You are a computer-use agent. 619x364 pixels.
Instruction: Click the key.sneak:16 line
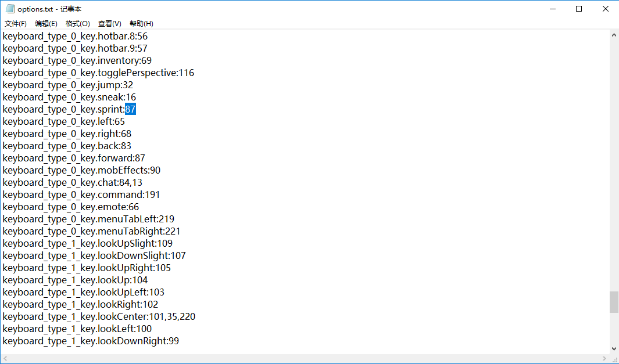[x=69, y=98]
